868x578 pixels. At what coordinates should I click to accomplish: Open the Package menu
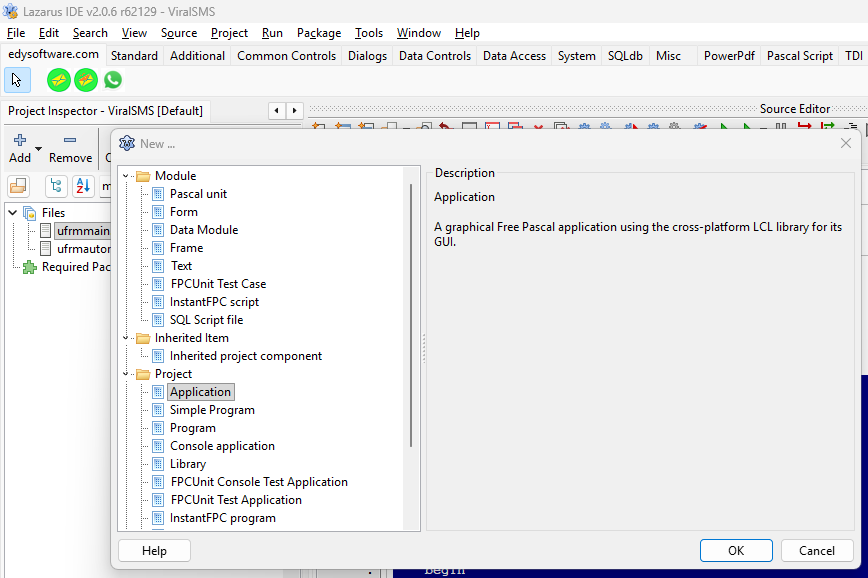click(319, 33)
